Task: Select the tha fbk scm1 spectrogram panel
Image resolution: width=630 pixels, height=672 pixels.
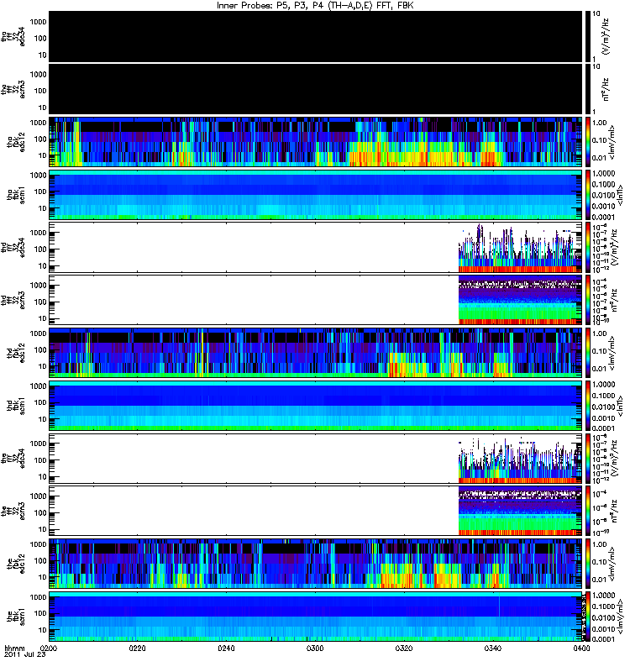Action: [316, 195]
